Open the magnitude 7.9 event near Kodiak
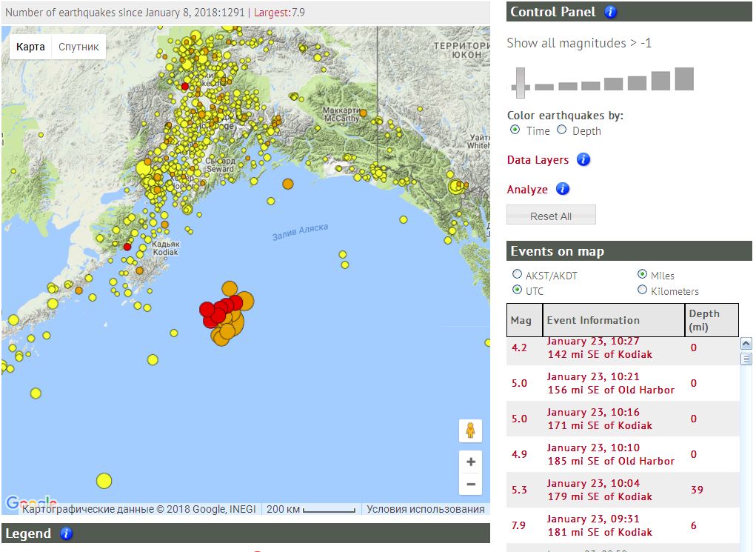 [623, 525]
